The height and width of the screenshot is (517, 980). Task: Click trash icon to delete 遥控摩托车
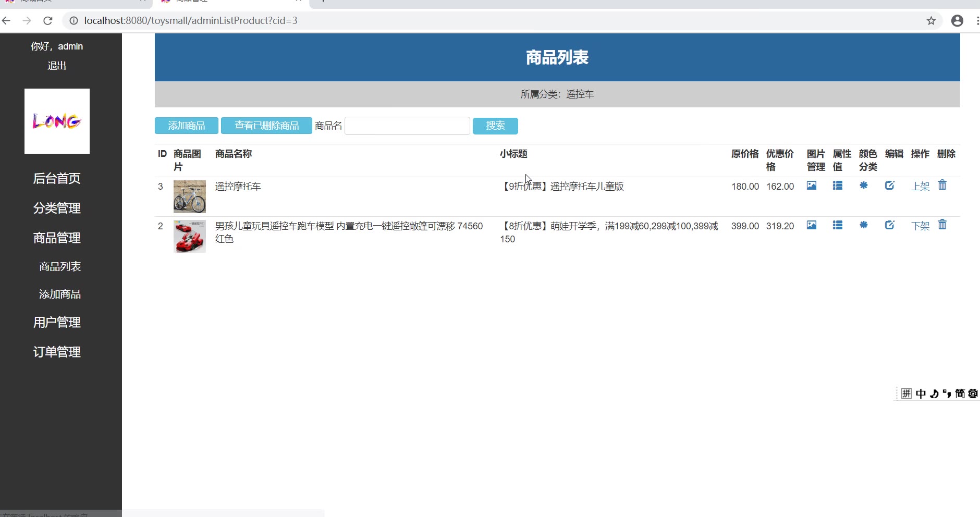942,185
